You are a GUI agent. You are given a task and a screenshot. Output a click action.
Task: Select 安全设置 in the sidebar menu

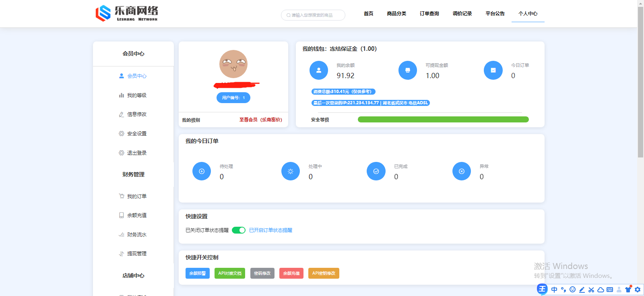(x=136, y=134)
